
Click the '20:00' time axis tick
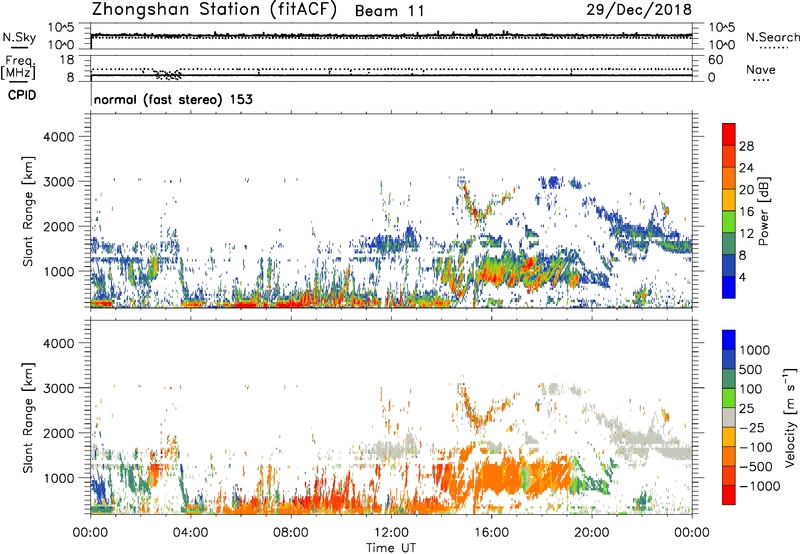point(592,533)
